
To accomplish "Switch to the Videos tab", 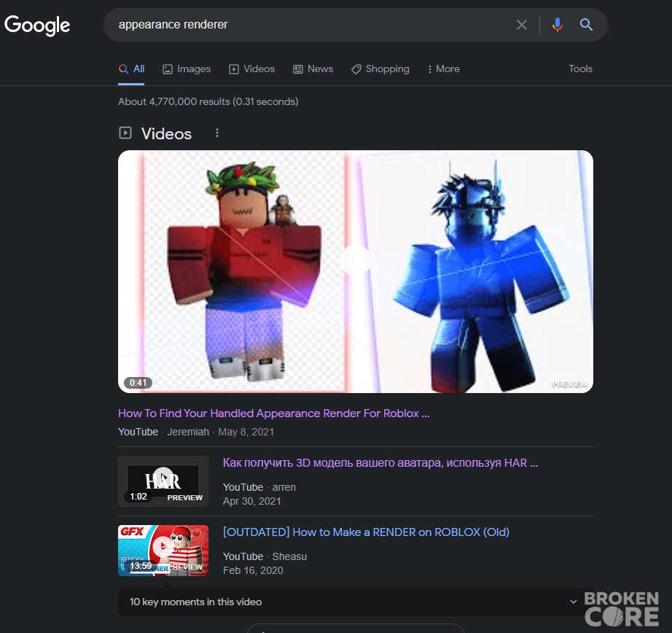I will 252,69.
